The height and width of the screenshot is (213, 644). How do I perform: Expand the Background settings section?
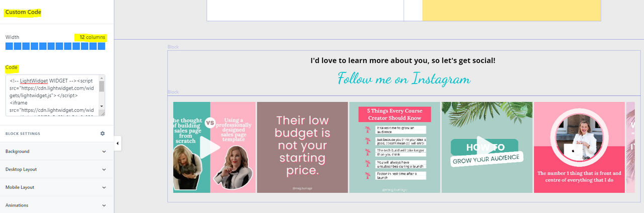coord(56,152)
